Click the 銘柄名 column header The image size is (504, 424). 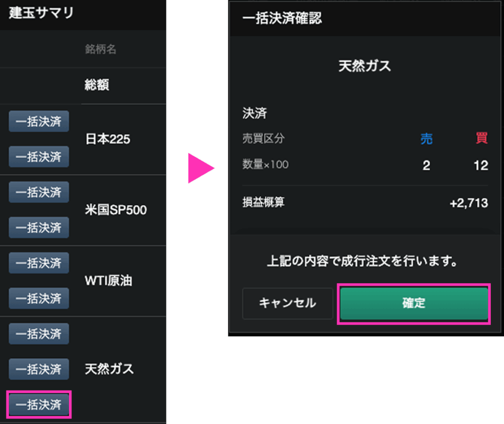click(100, 49)
